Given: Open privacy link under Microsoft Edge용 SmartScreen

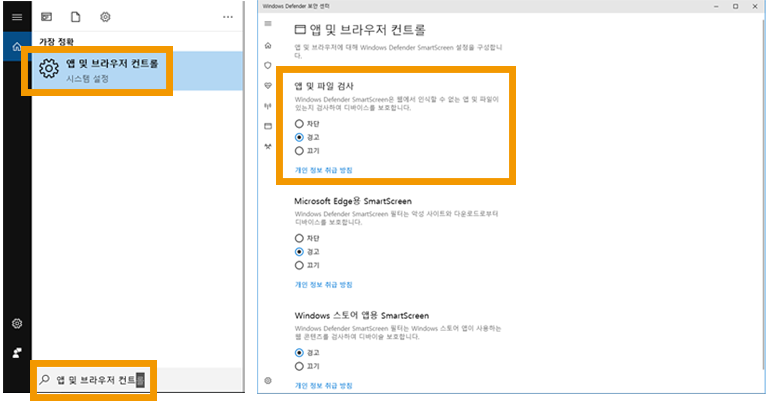Looking at the screenshot, I should (324, 285).
